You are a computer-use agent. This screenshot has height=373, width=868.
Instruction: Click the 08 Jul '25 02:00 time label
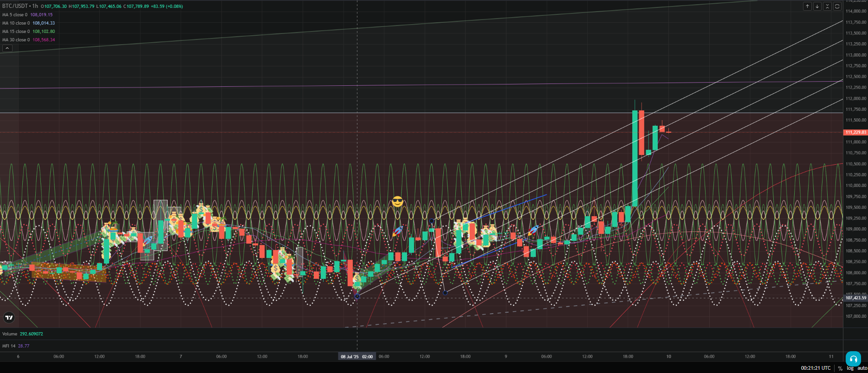[x=357, y=357]
